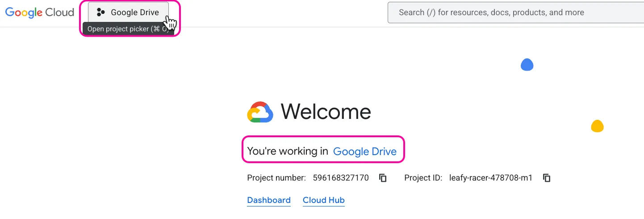The width and height of the screenshot is (644, 219).
Task: Open the Dashboard link
Action: coord(269,200)
